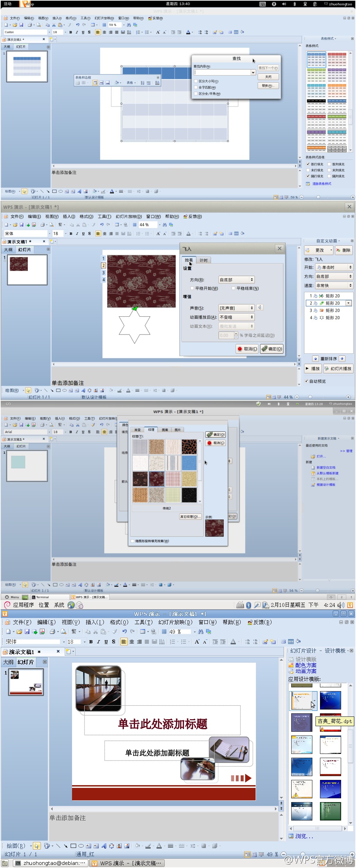The height and width of the screenshot is (868, 356).
Task: Enable the 区分大小写 checkbox in Find dialog
Action: 196,81
